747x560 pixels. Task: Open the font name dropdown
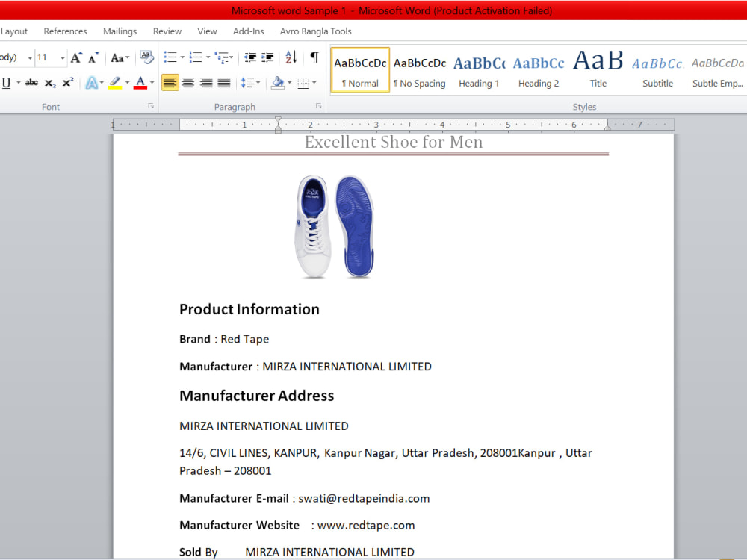[x=30, y=58]
